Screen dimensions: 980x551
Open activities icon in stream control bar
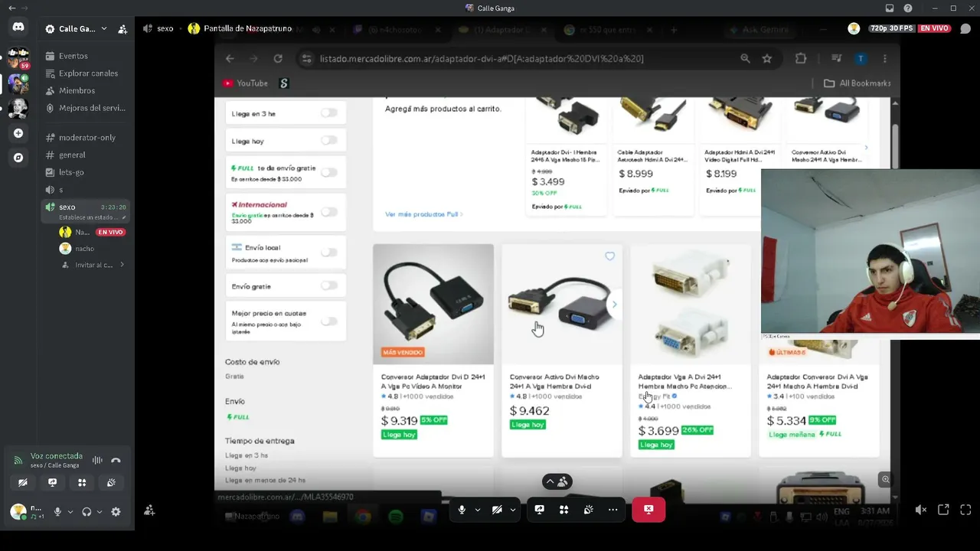[x=564, y=510]
